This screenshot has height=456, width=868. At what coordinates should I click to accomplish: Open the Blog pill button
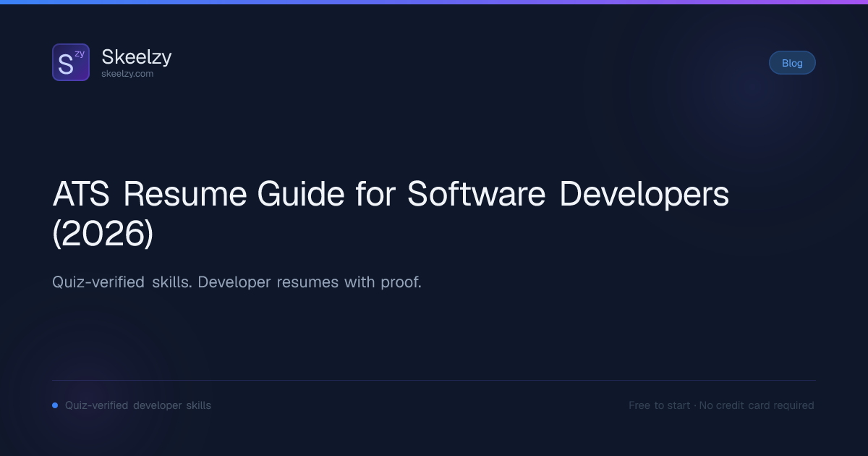pos(792,63)
